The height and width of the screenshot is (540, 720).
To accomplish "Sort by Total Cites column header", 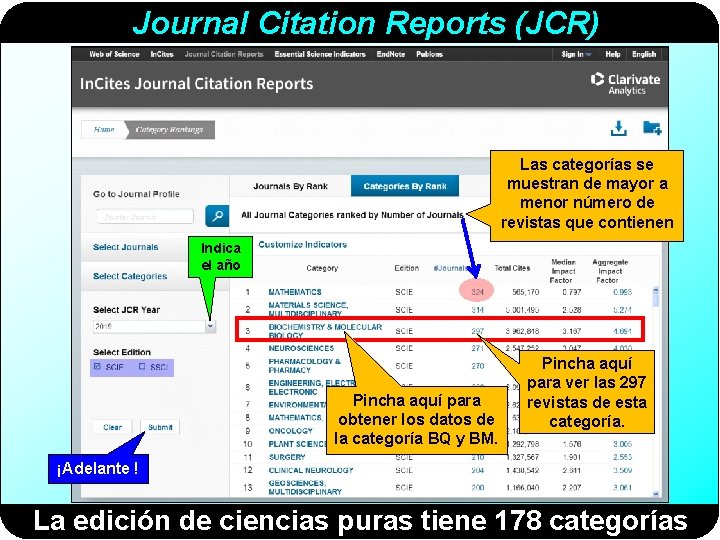I will pyautogui.click(x=512, y=268).
